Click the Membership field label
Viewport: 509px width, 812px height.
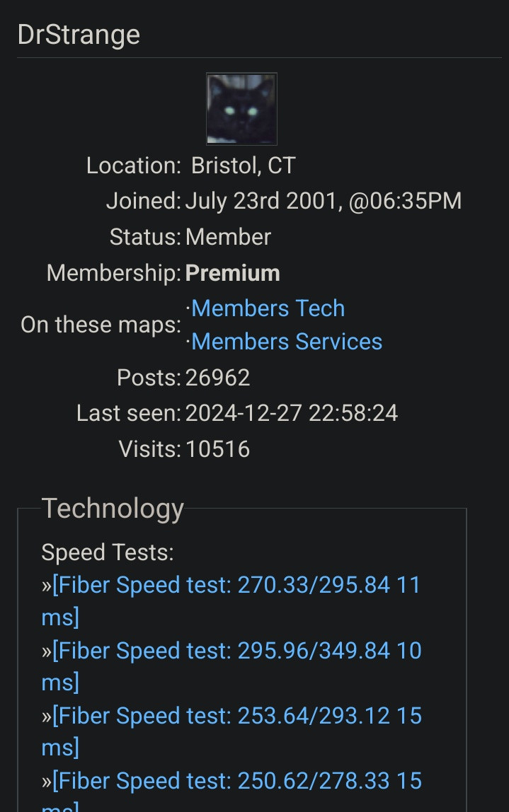[x=113, y=273]
